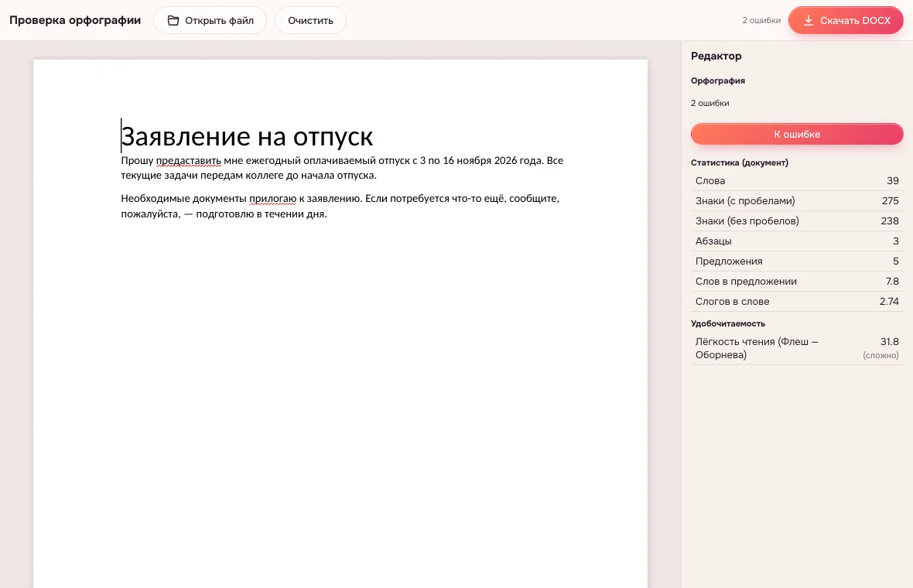Viewport: 913px width, 588px height.
Task: Jump to next error with К ошибке
Action: [796, 134]
